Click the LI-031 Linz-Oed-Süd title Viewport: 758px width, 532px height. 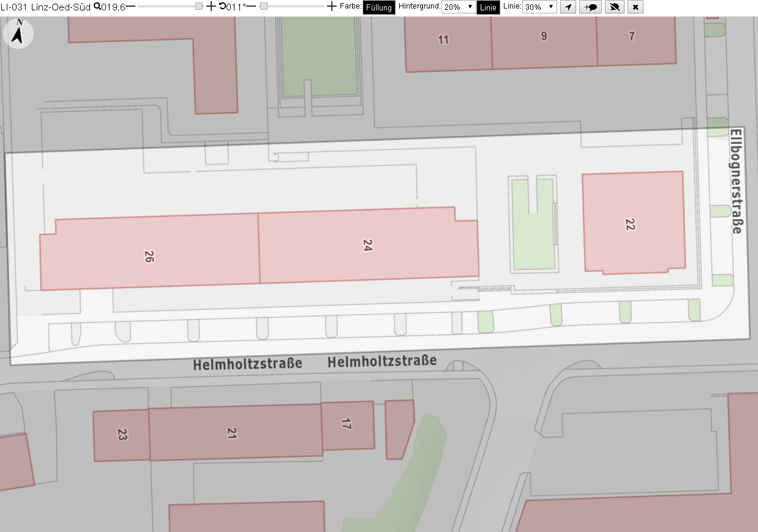(x=46, y=7)
